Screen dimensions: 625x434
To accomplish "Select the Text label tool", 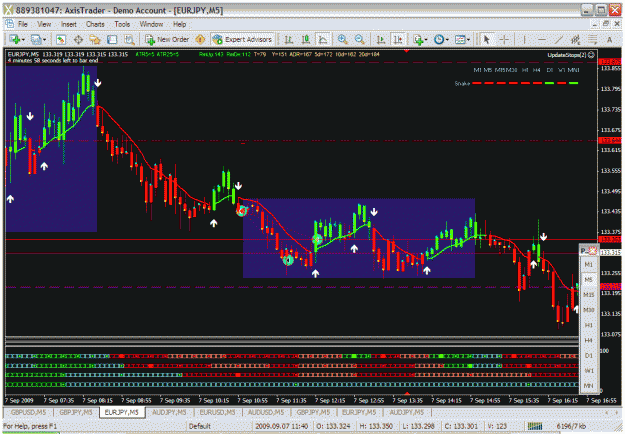I will pos(609,39).
